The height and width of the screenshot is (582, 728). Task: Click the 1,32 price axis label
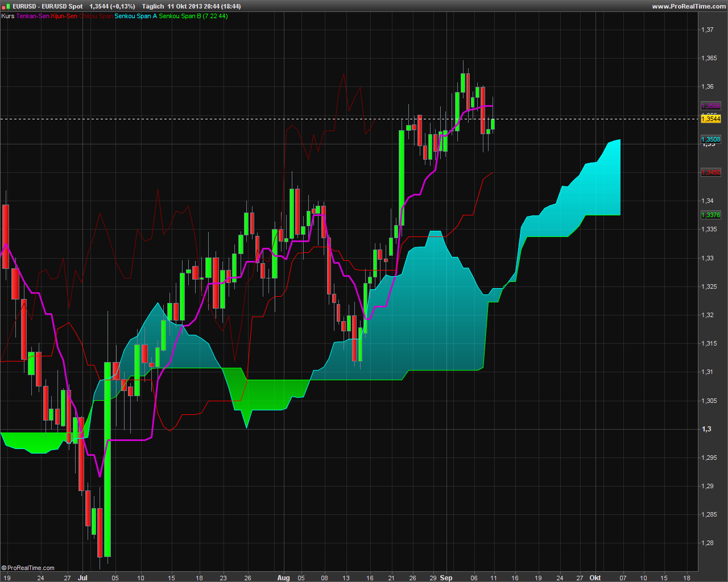coord(708,315)
